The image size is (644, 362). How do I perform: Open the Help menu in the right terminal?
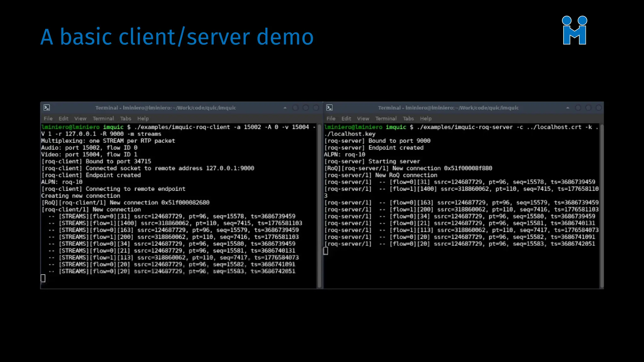point(426,118)
